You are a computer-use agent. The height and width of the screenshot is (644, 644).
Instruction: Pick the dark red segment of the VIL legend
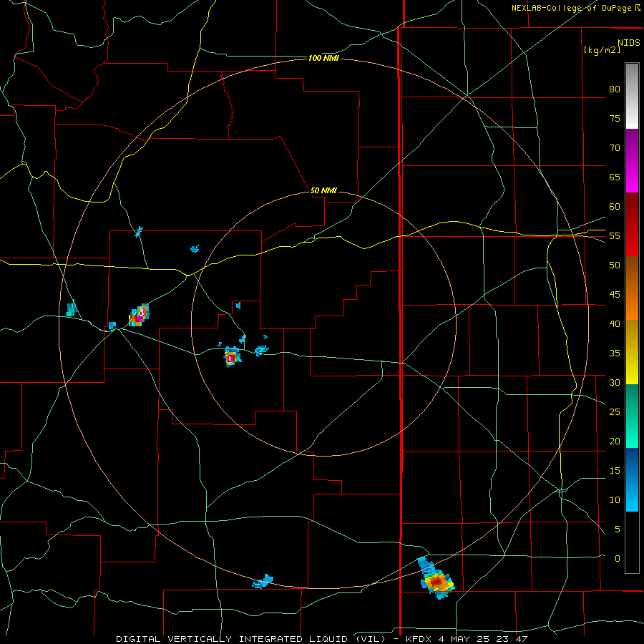click(x=632, y=225)
